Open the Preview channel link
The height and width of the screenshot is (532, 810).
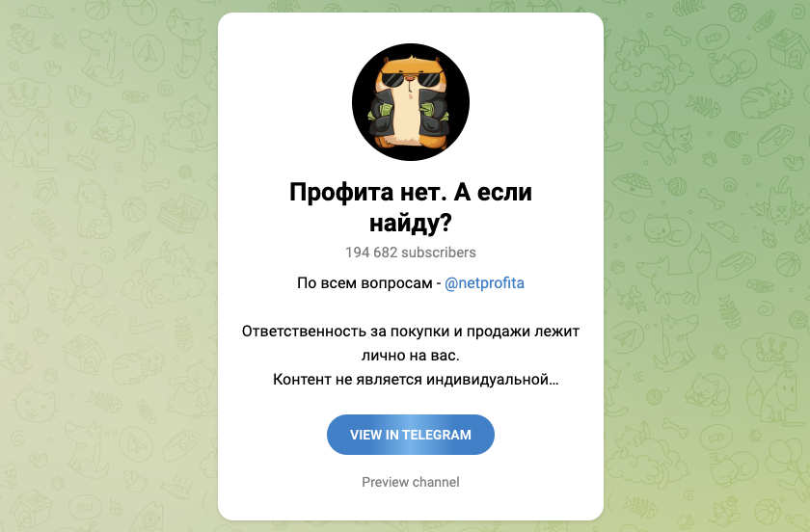click(x=411, y=482)
